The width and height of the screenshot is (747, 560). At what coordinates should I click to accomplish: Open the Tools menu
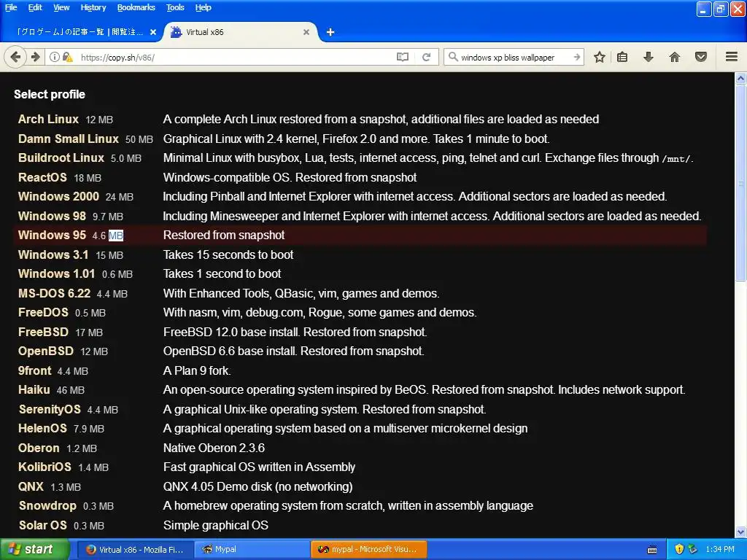[175, 7]
